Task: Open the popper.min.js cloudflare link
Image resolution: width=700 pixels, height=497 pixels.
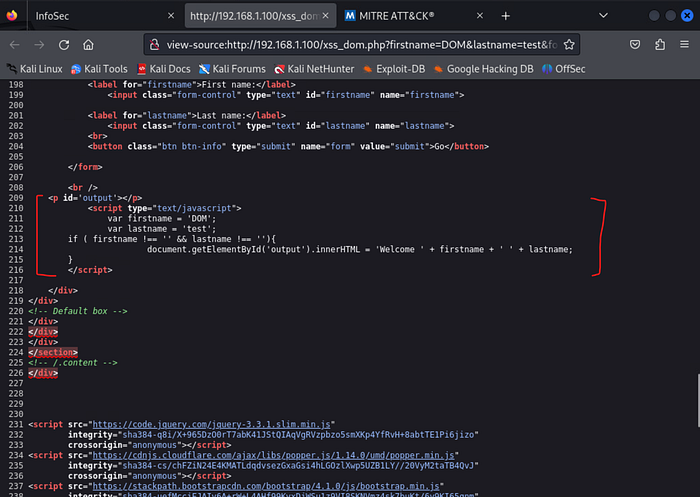Action: (x=273, y=455)
